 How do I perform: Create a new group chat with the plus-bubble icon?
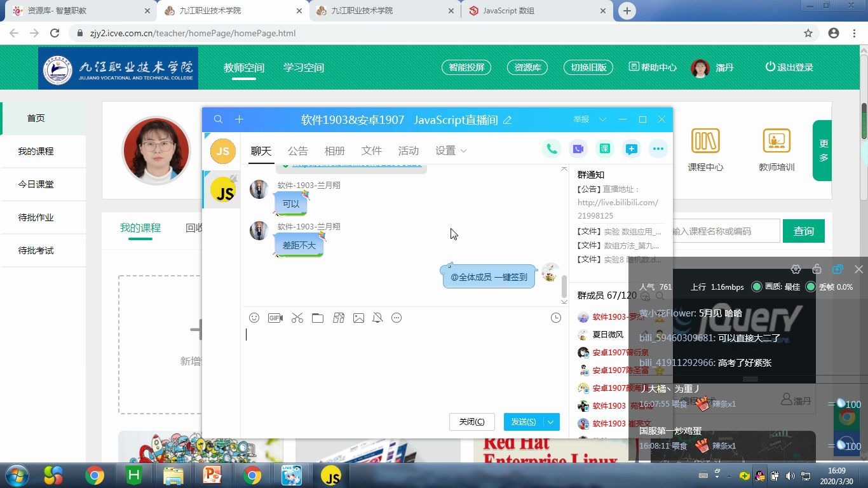point(631,149)
